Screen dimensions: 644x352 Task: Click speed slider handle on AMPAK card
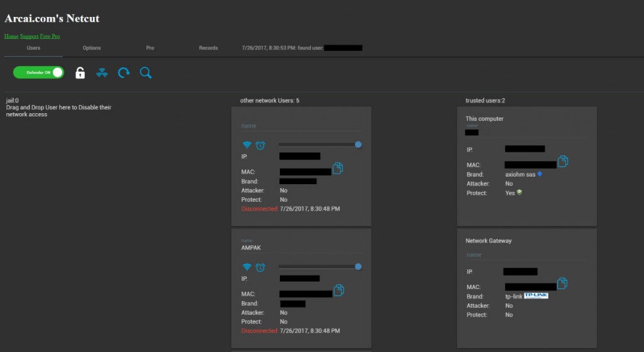point(358,267)
